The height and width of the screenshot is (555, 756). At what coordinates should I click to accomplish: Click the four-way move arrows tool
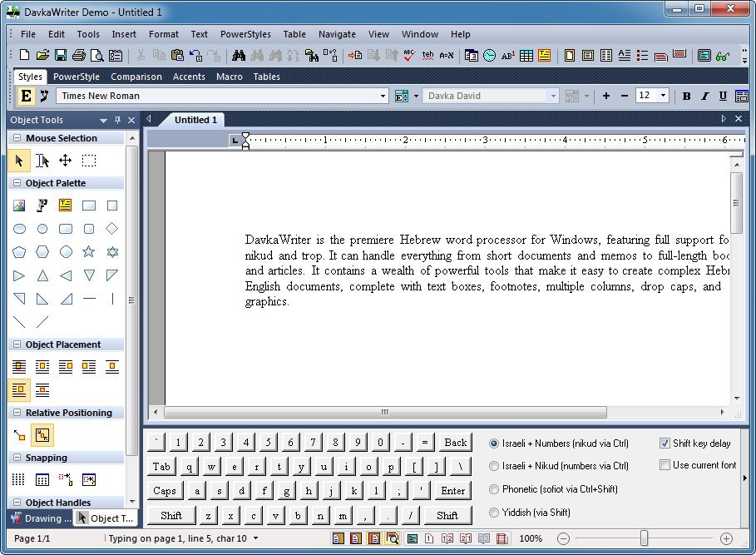tap(65, 161)
